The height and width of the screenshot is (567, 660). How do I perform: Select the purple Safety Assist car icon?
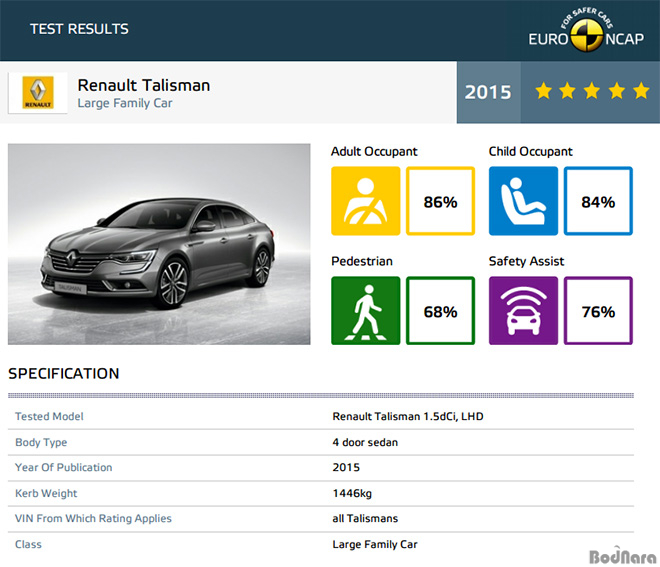tap(523, 311)
